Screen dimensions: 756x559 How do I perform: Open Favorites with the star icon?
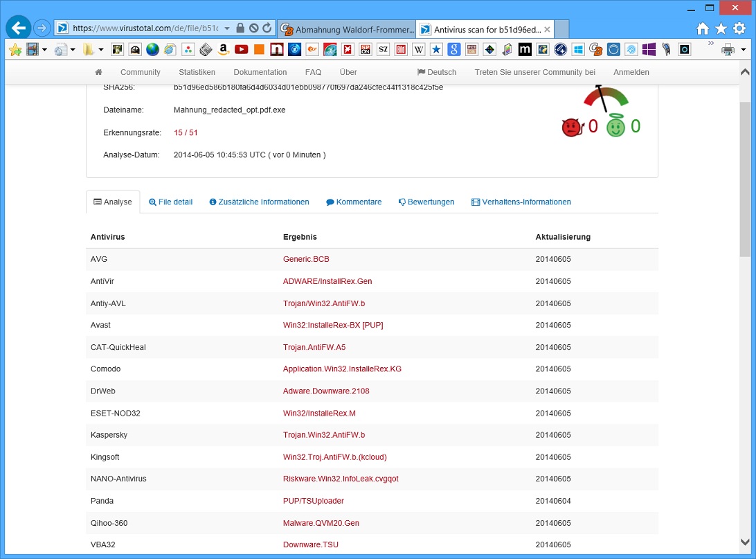tap(721, 29)
